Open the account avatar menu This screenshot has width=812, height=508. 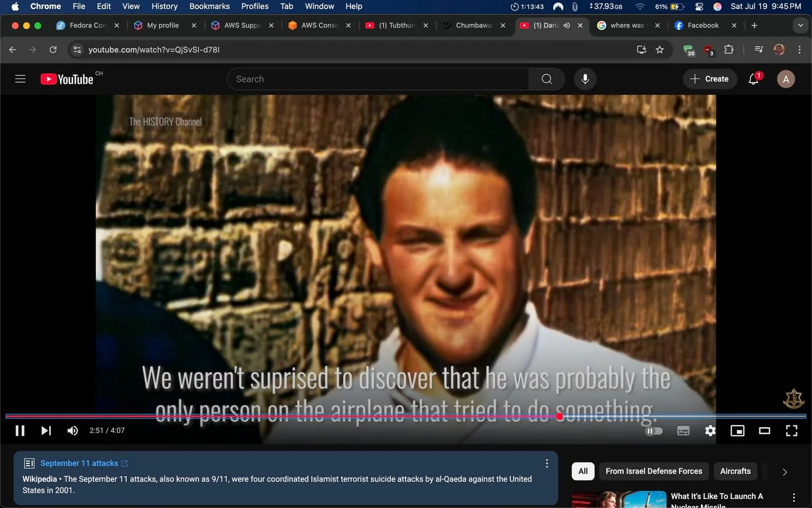coord(786,79)
